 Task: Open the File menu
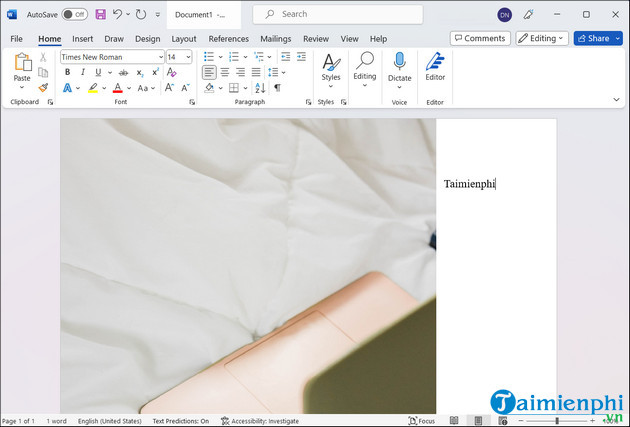coord(16,39)
